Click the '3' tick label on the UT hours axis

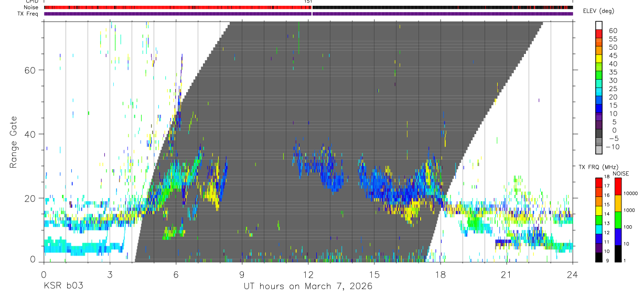tap(110, 274)
